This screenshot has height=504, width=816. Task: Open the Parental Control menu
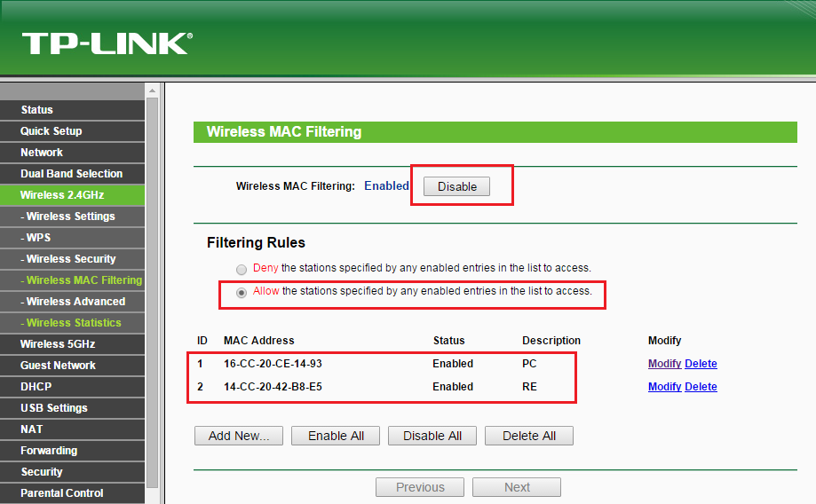click(x=72, y=493)
